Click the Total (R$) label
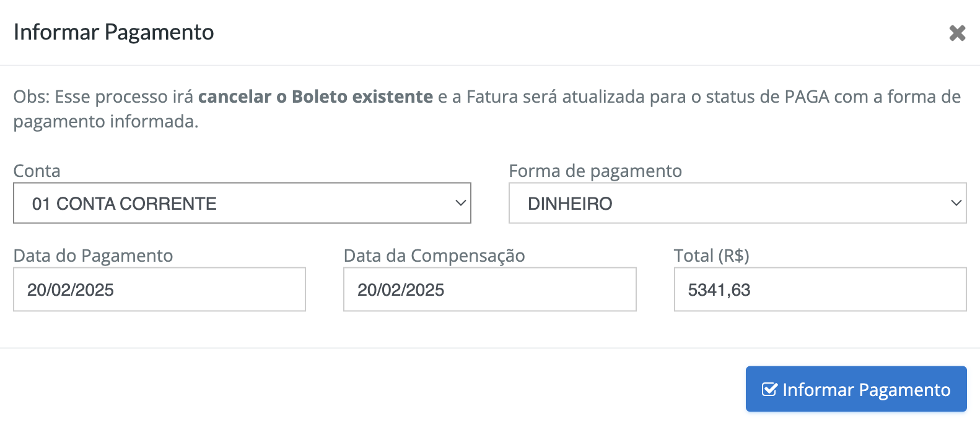The width and height of the screenshot is (980, 422). tap(712, 256)
